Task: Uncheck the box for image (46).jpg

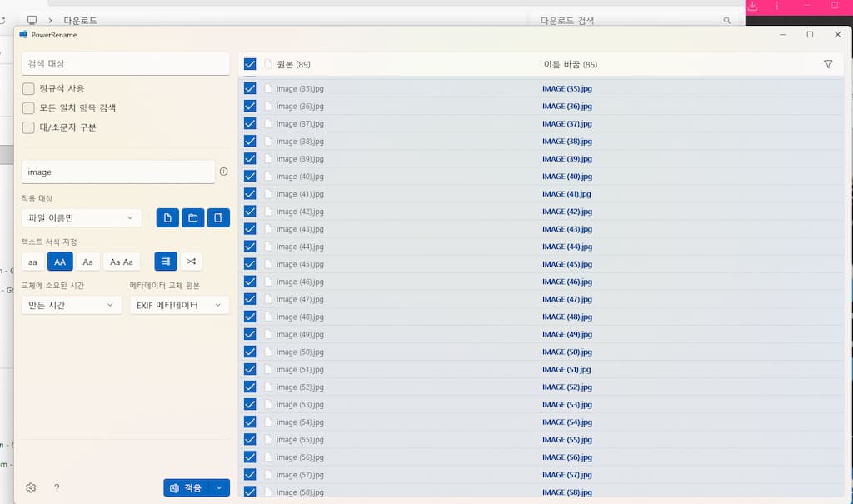Action: pyautogui.click(x=250, y=282)
